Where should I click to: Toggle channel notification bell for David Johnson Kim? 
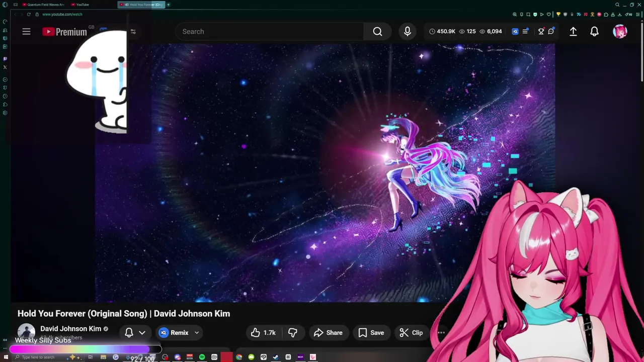tap(129, 332)
